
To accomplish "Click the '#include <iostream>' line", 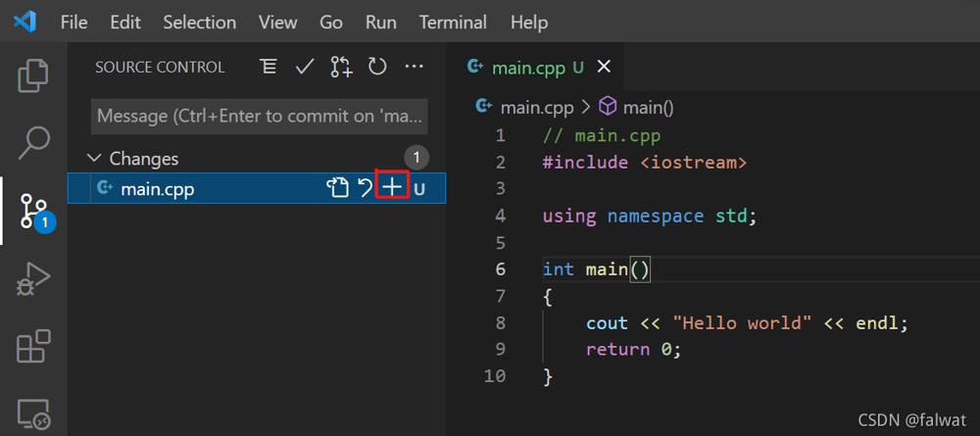I will pos(645,163).
